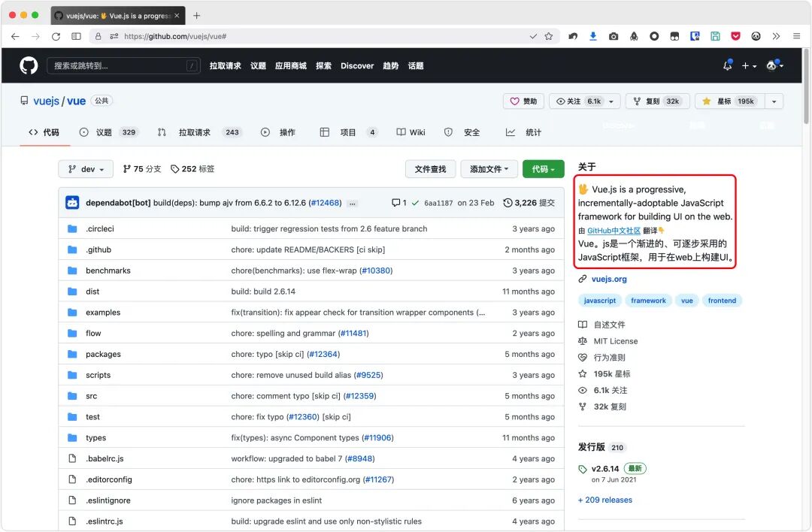Screen dimensions: 812x532
Task: Bookmark the page with the star icon
Action: (x=548, y=36)
